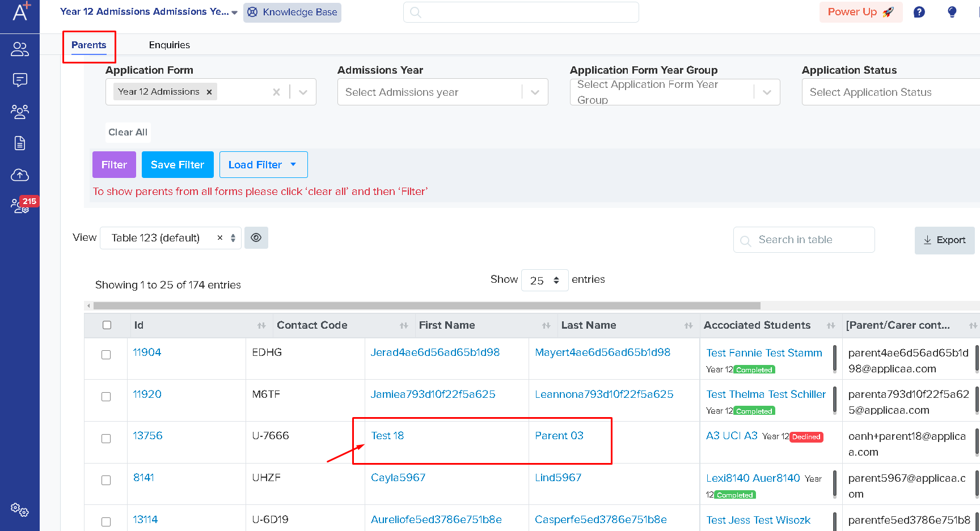Viewport: 980px width, 531px height.
Task: Open parent Id 11904 link
Action: click(x=147, y=352)
